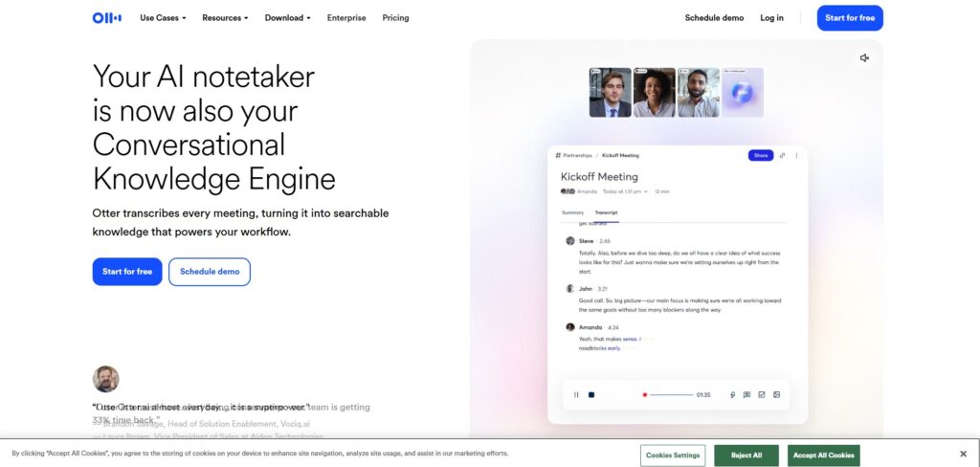This screenshot has height=467, width=980.
Task: Click John's avatar in the transcript
Action: [570, 289]
